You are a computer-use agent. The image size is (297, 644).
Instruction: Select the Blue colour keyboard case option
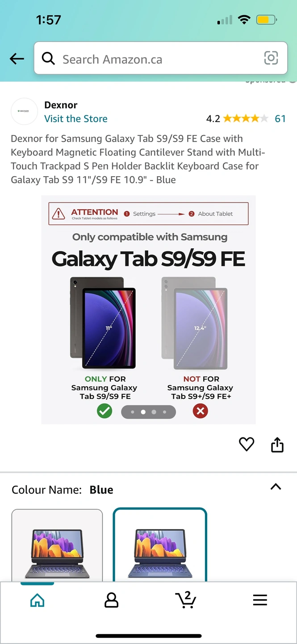pos(160,545)
